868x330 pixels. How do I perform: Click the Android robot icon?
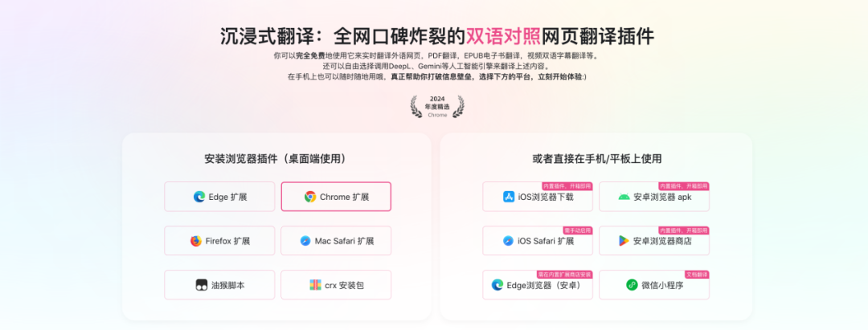(x=624, y=197)
